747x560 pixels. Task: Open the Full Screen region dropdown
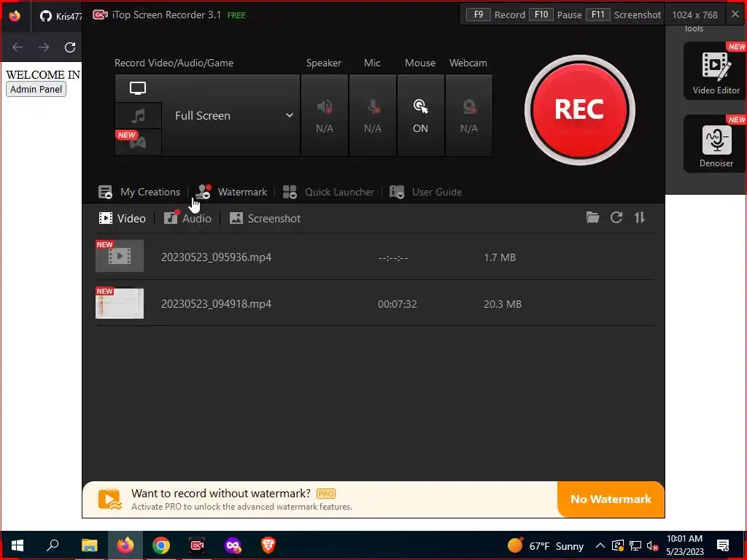[231, 115]
